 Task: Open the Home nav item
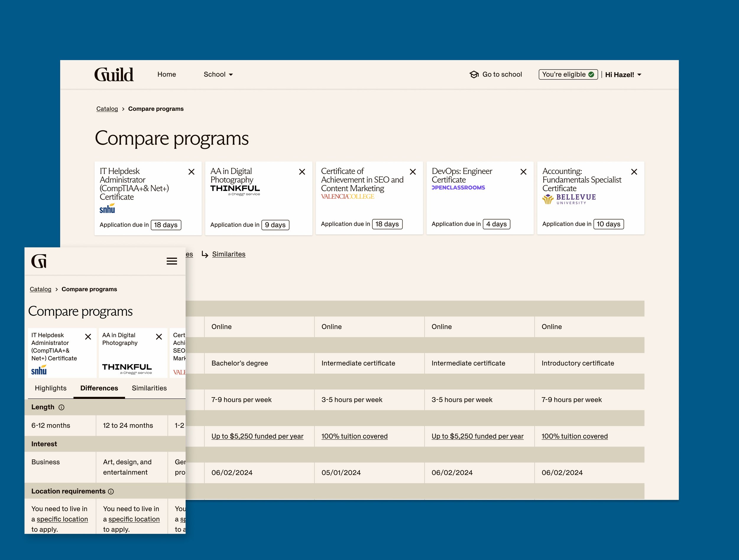[x=166, y=74]
